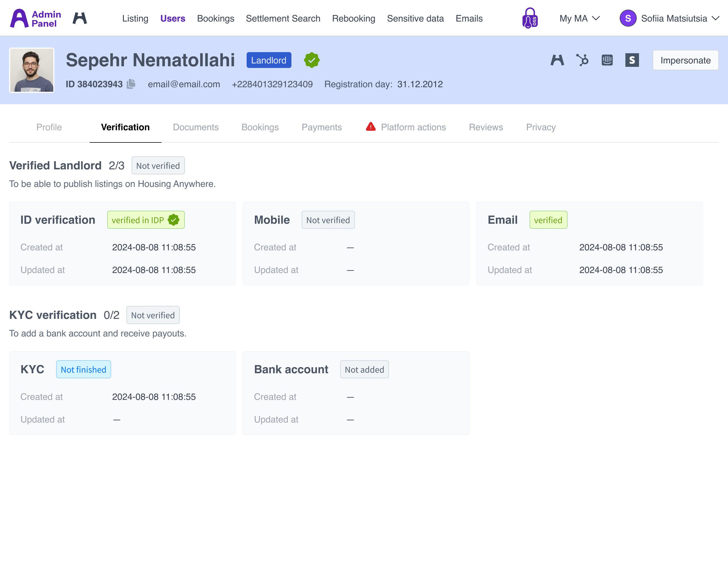
Task: Click the purple S user avatar
Action: pos(628,18)
